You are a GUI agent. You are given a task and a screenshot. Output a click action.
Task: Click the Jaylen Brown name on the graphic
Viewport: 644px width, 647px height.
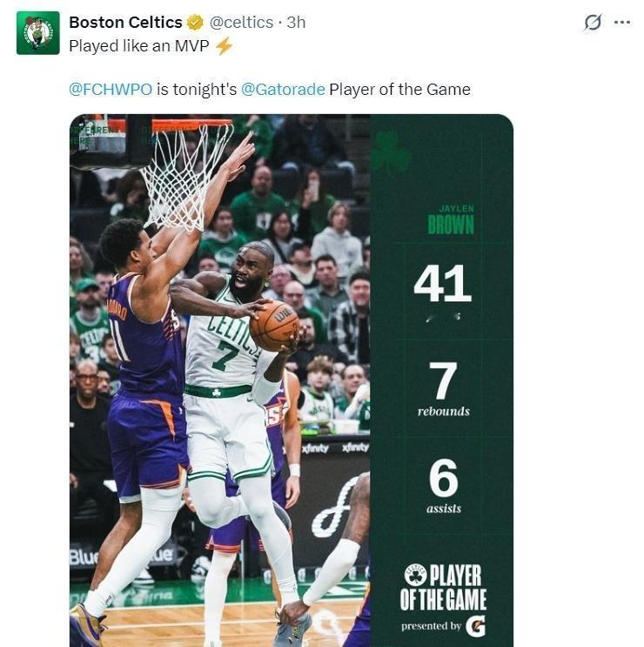click(x=449, y=221)
